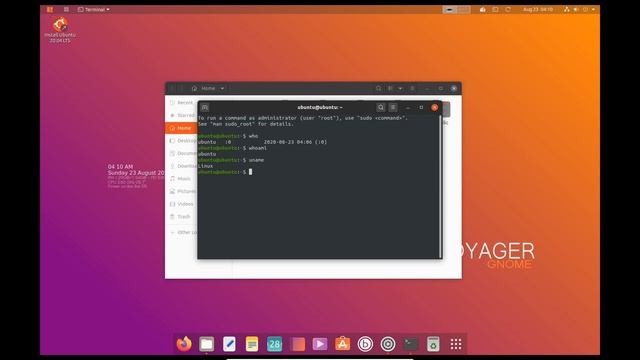Screen dimensions: 640x360
Task: Click the Activities icon in top bar
Action: click(50, 9)
